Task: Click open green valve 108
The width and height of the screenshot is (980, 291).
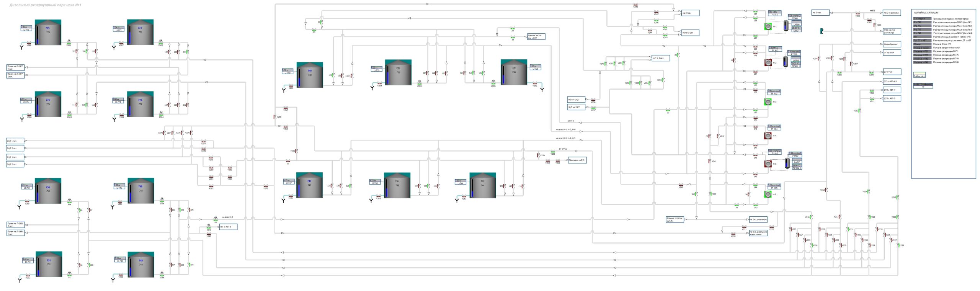Action: click(x=87, y=51)
